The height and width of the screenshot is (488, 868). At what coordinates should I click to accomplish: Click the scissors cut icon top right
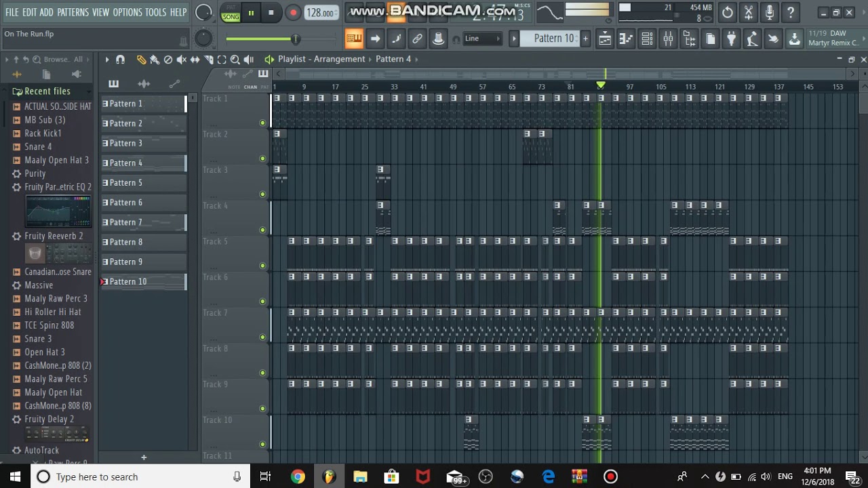[748, 12]
